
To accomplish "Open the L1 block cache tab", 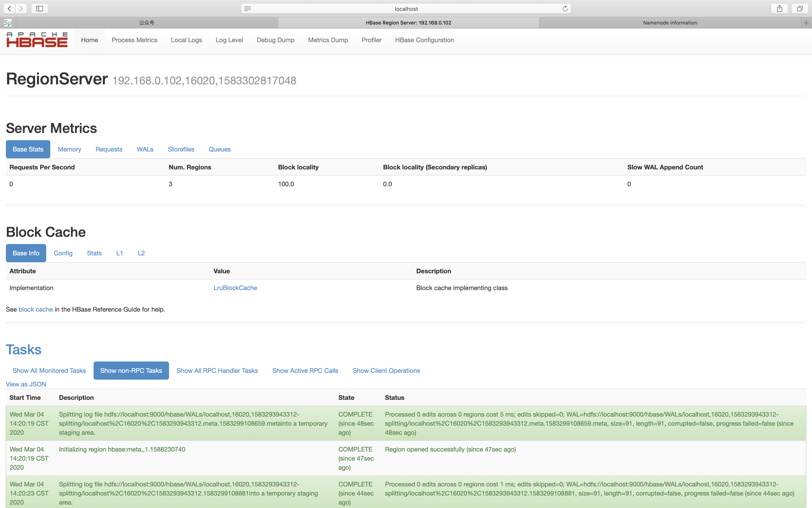I will point(119,253).
